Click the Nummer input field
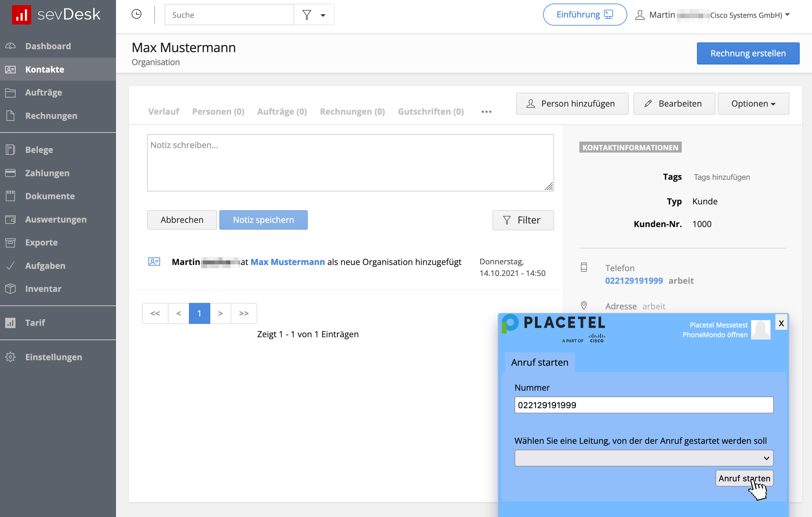 [x=644, y=405]
